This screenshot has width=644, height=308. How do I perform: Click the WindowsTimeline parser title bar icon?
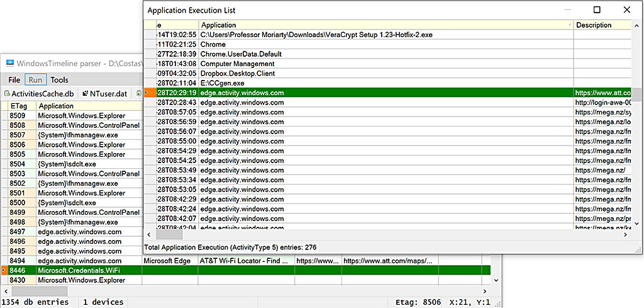[x=9, y=64]
